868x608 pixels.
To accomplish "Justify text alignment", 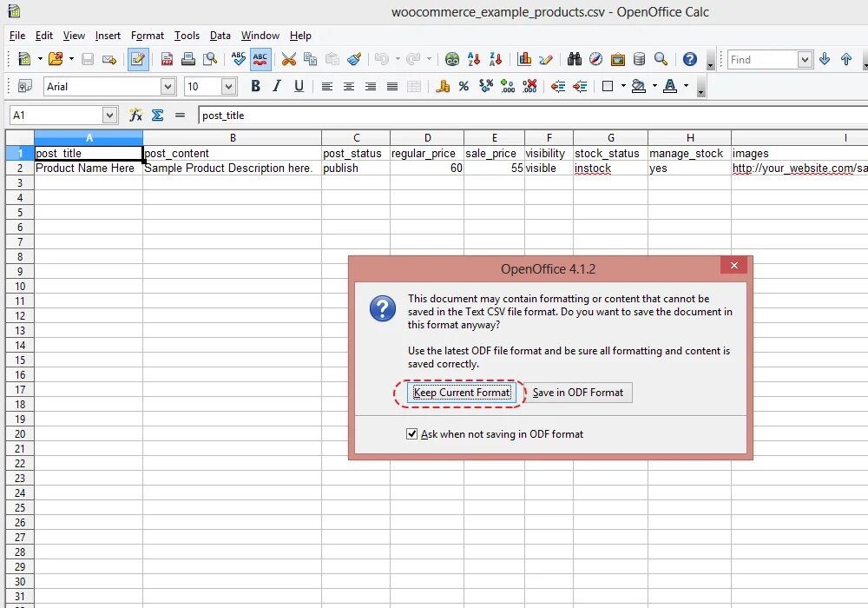I will (392, 86).
